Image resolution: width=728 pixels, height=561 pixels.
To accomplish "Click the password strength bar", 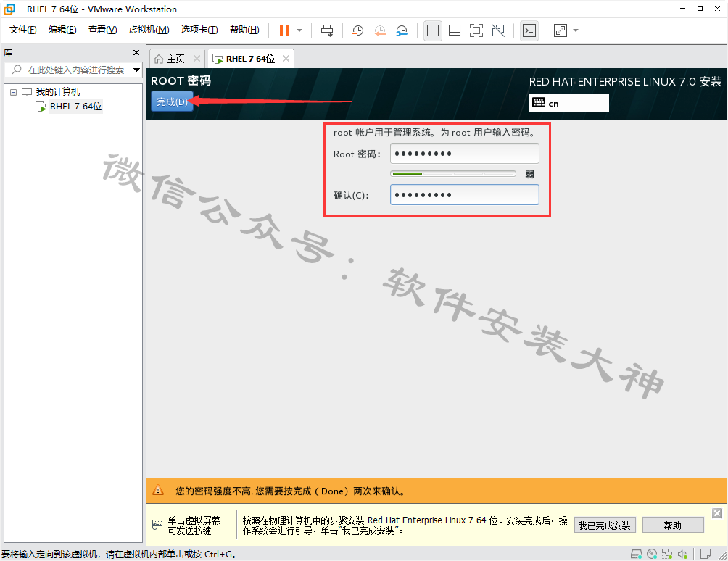I will (x=453, y=173).
